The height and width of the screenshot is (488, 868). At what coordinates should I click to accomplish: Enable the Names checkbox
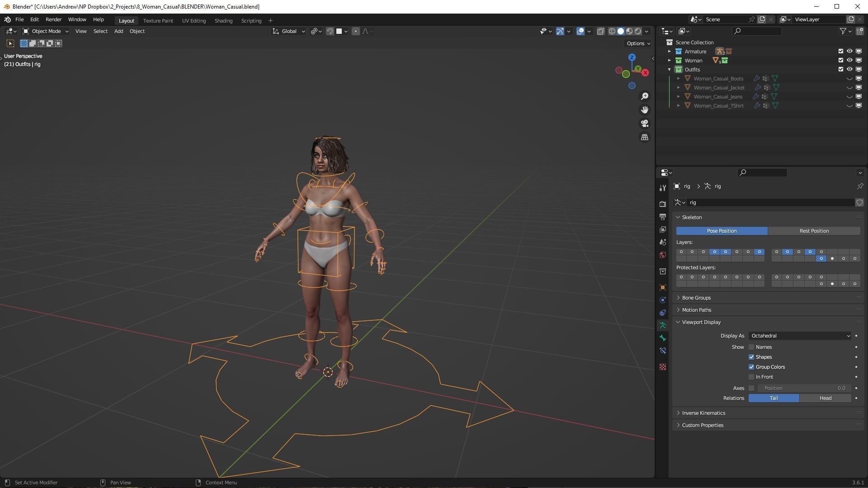click(751, 347)
